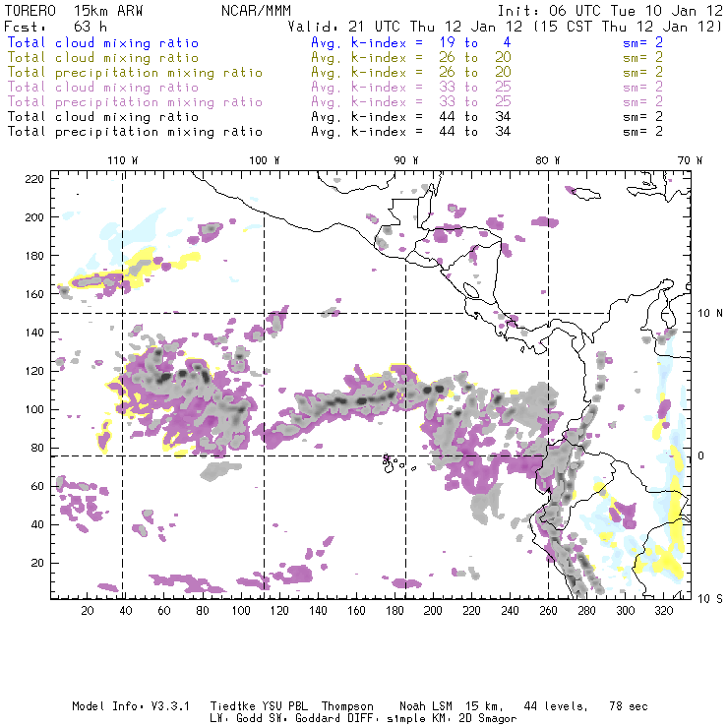The height and width of the screenshot is (728, 728).
Task: Click the purple 'Total precipitation mixing ratio' legend line
Action: (135, 102)
